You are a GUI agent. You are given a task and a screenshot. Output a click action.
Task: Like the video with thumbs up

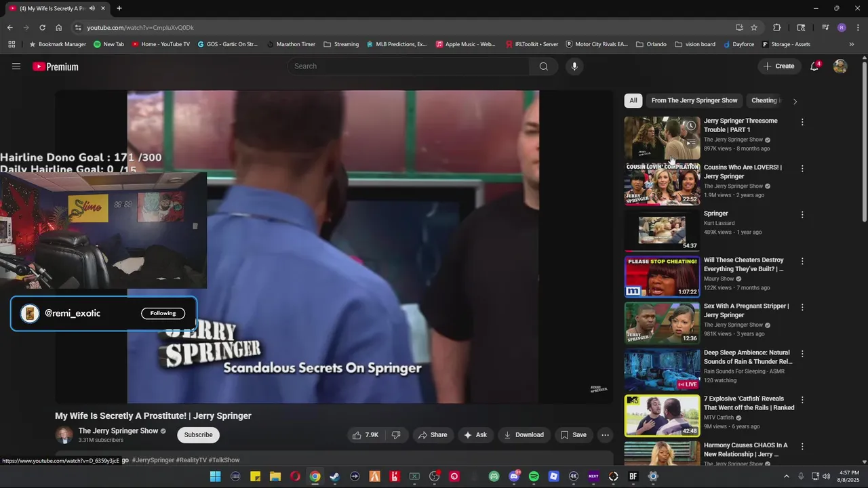(x=365, y=435)
